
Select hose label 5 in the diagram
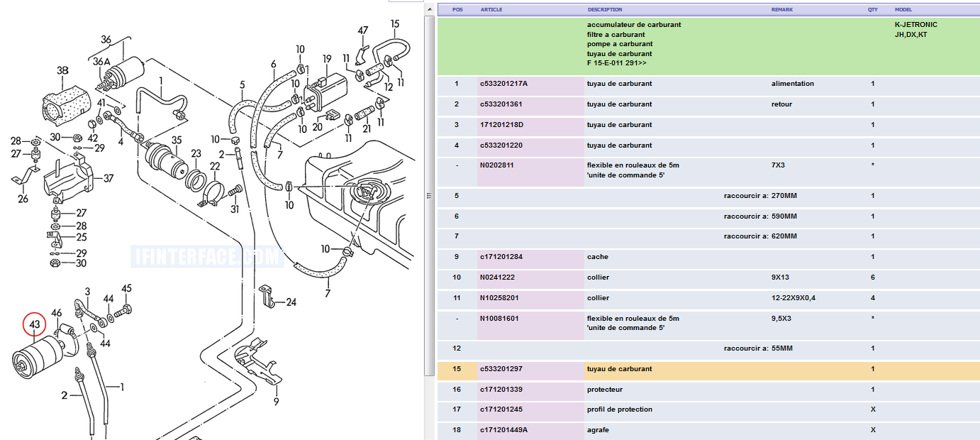tap(242, 84)
